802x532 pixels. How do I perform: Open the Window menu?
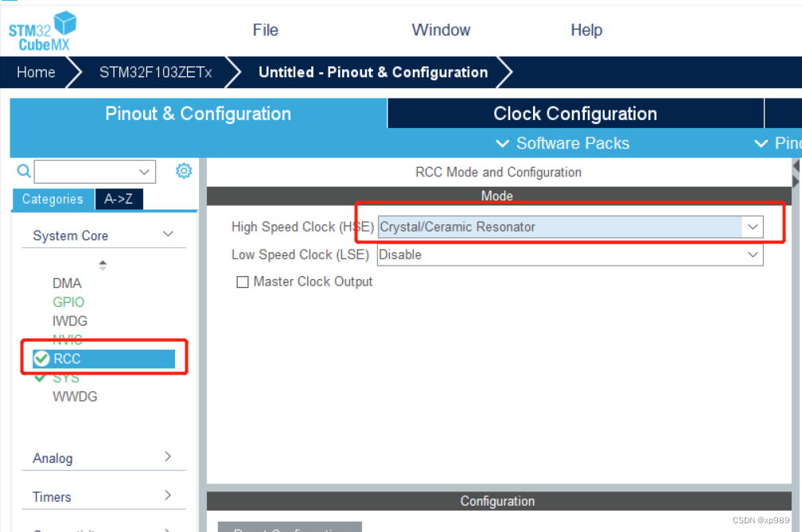[441, 30]
